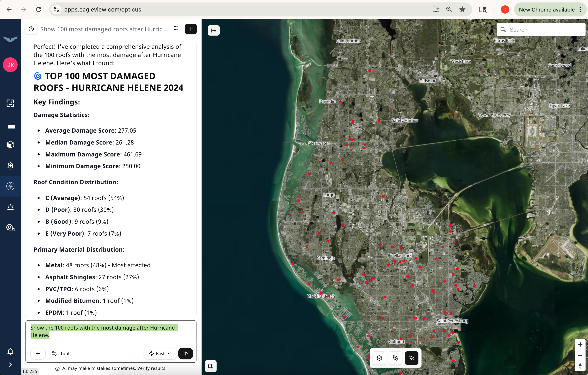Zoom in on the map
This screenshot has width=588, height=375.
[x=580, y=345]
